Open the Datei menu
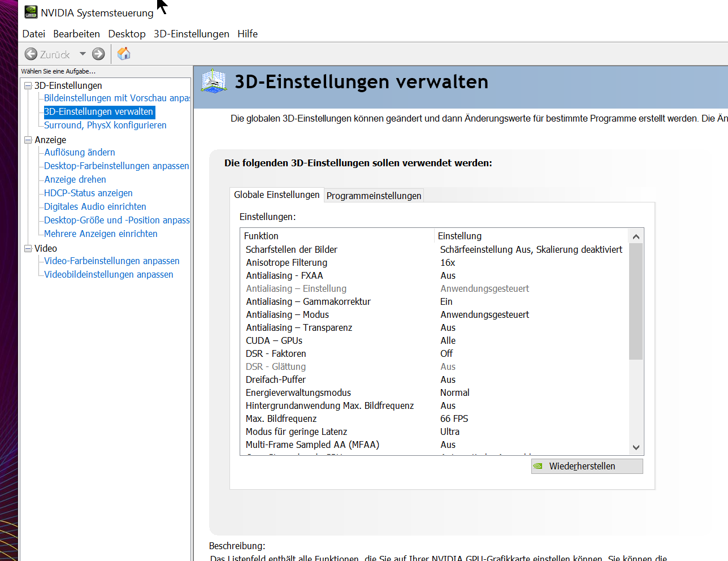The height and width of the screenshot is (561, 728). coord(33,34)
